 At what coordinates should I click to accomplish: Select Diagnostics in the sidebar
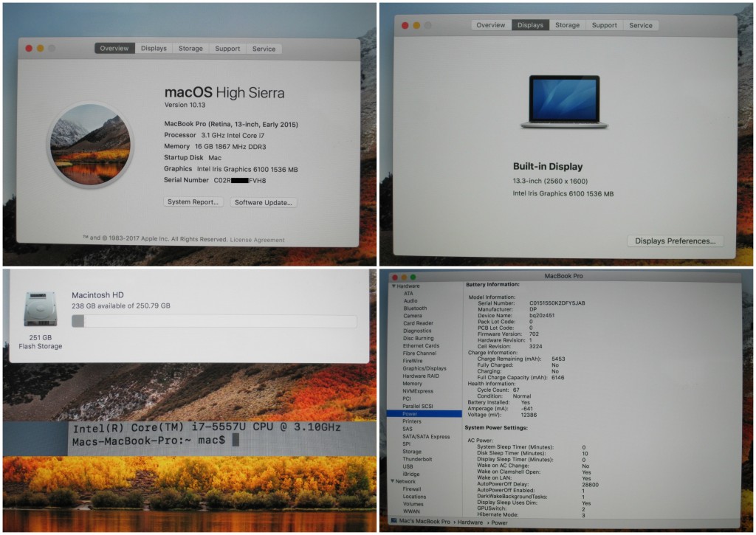tap(417, 331)
